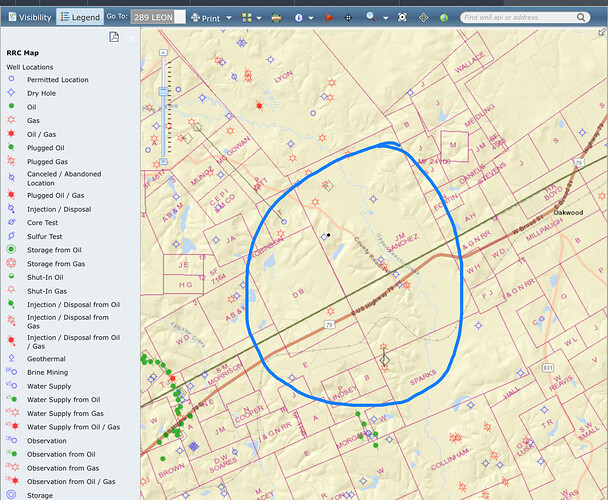Open the identify tool dropdown arrow
The height and width of the screenshot is (500, 608).
[x=311, y=17]
